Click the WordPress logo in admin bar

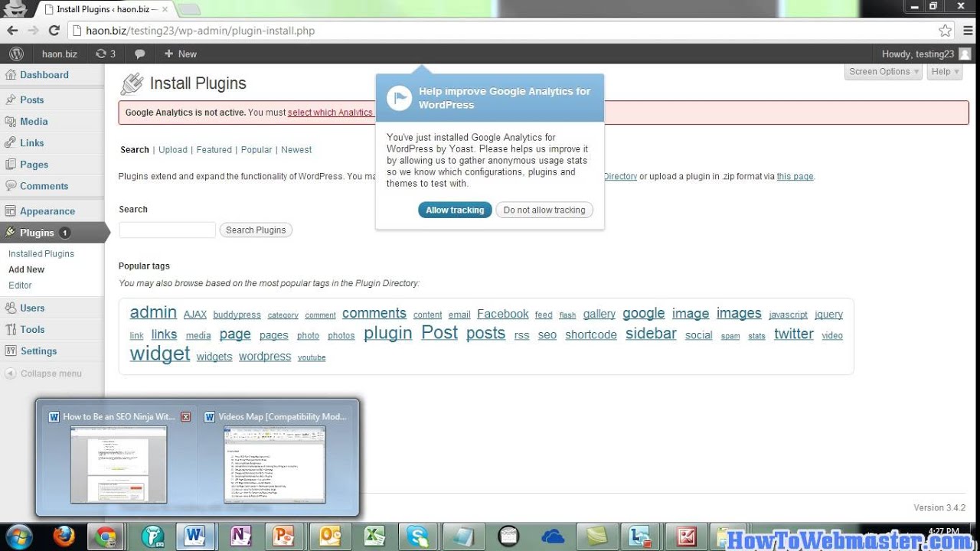tap(16, 54)
